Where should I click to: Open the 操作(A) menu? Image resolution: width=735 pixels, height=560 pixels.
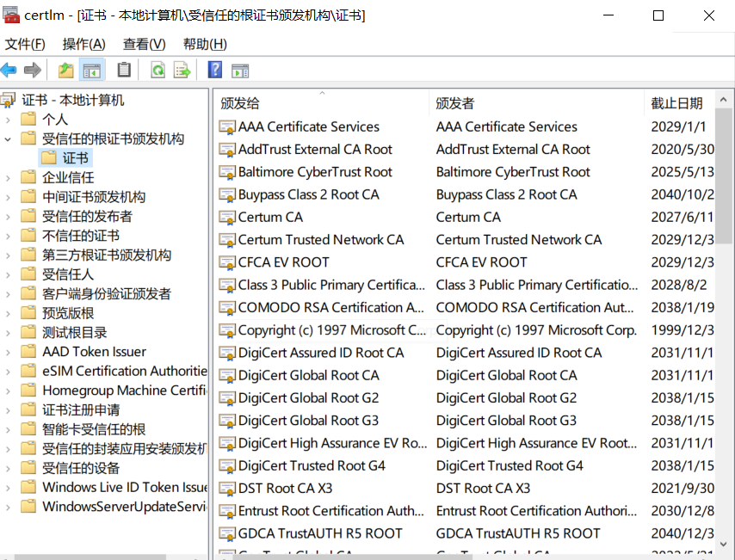click(x=83, y=44)
